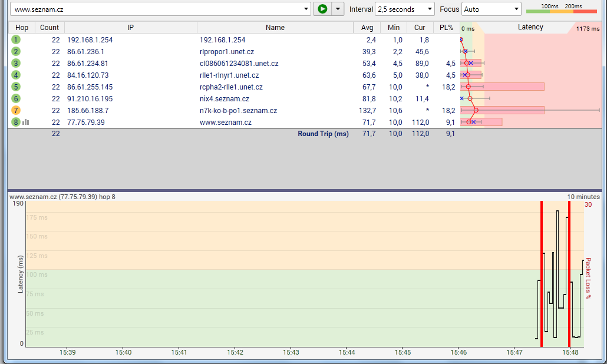Click the Name column header

[x=275, y=28]
